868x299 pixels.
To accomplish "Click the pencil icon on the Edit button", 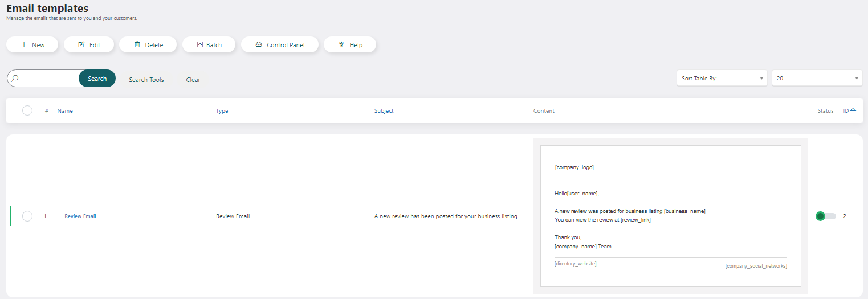I will tap(81, 44).
